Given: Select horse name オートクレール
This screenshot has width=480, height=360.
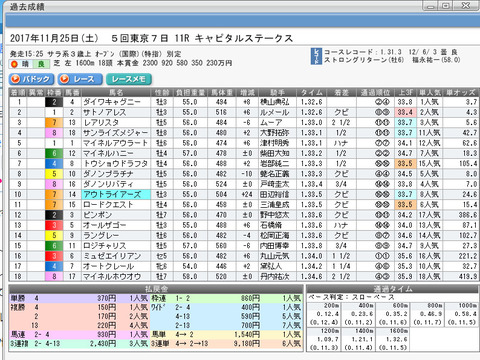Looking at the screenshot, I should (x=108, y=267).
